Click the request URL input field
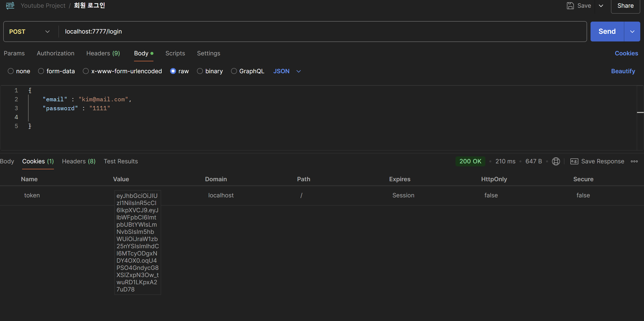644x321 pixels. [322, 32]
